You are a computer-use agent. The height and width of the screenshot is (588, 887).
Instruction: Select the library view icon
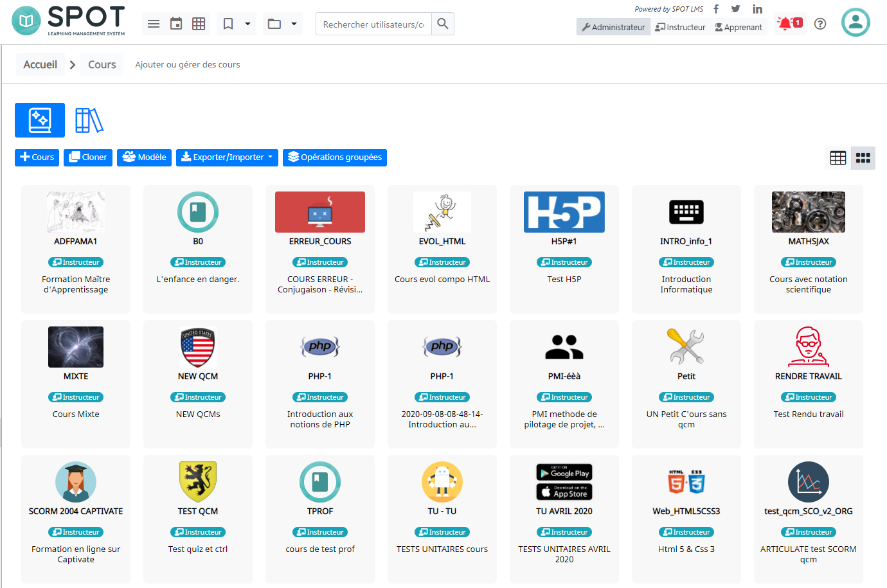point(89,120)
